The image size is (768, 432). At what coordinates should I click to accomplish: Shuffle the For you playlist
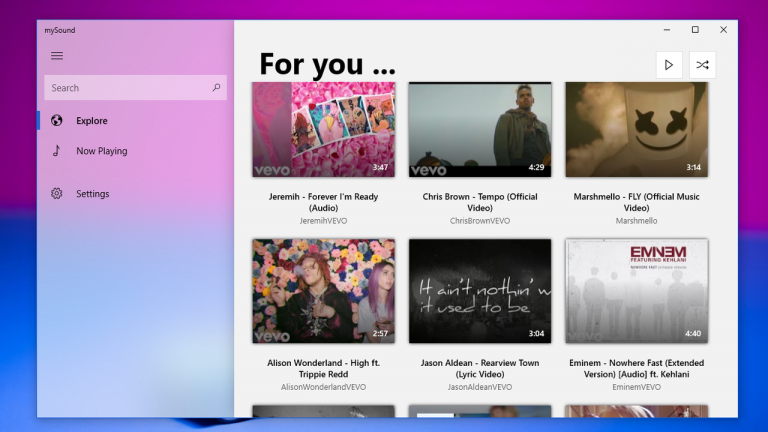702,65
